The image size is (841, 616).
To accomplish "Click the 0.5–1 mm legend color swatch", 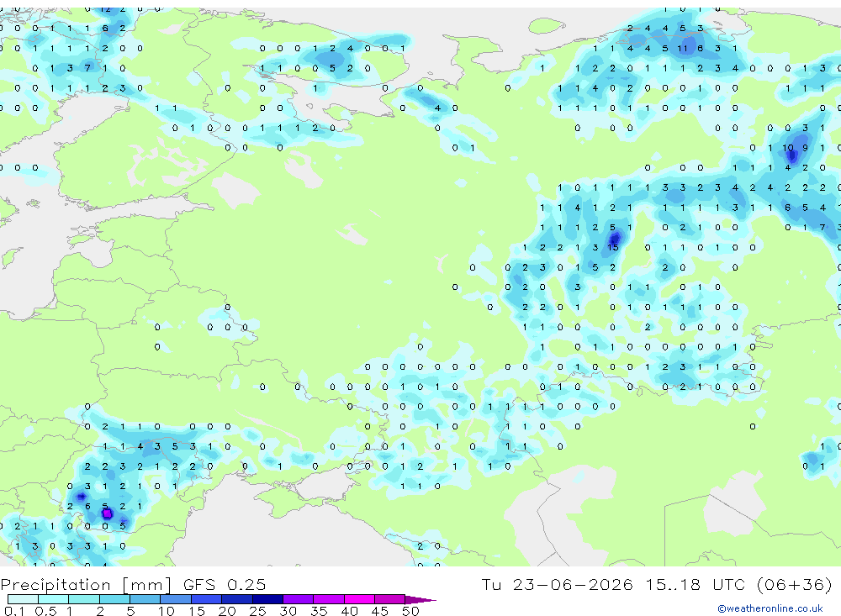I will (x=54, y=599).
